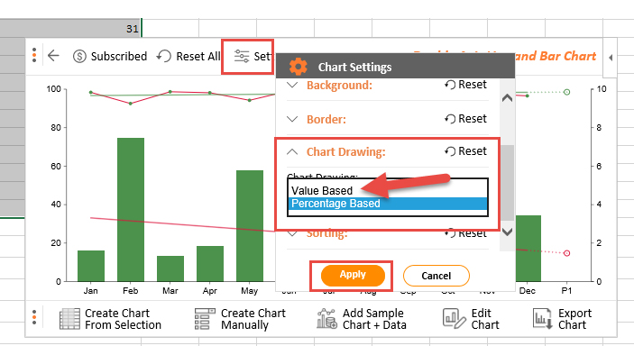Click the Reset All icon

click(164, 56)
